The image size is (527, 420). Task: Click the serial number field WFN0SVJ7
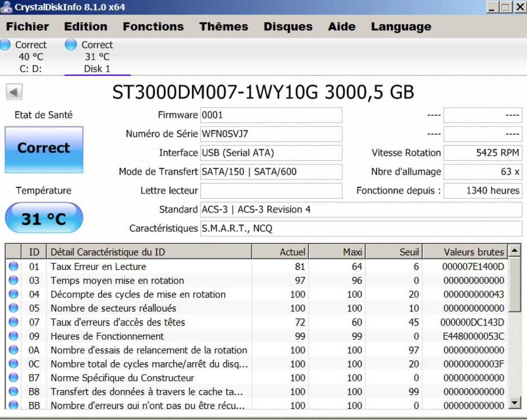click(271, 134)
